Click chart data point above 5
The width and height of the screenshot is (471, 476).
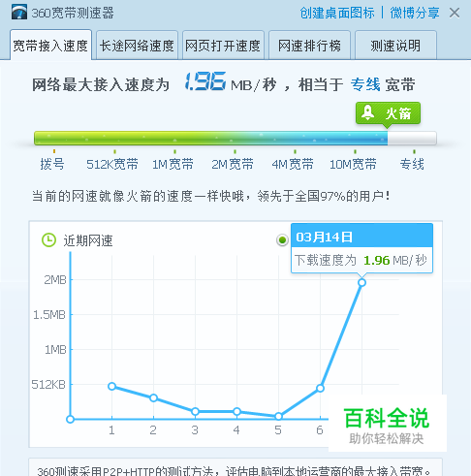(278, 416)
